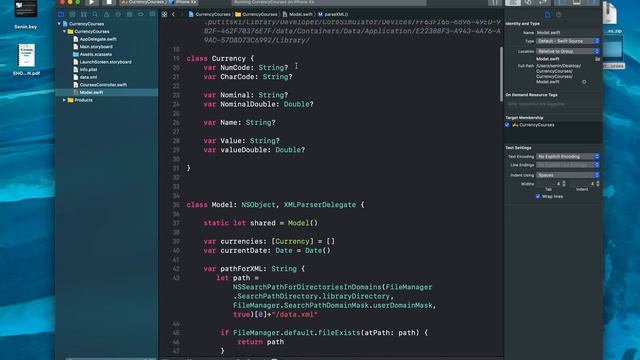Screen dimensions: 640x360
Task: Click 'class Currency {' in the code editor
Action: 220,58
